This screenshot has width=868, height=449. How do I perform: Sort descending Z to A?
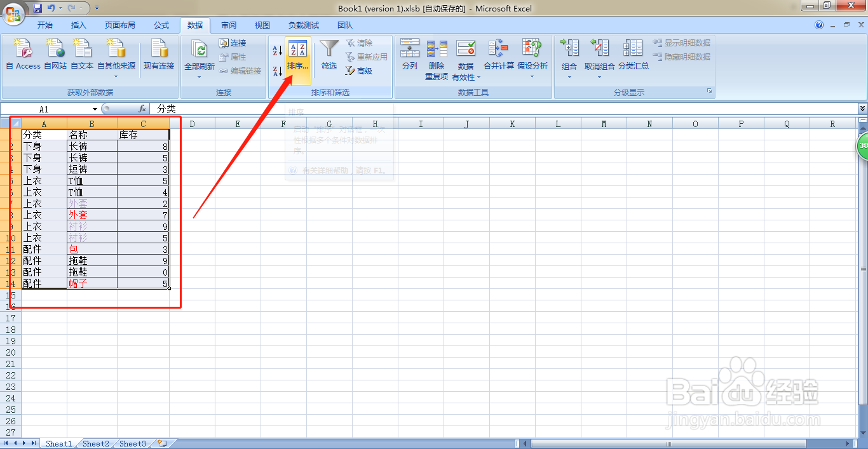click(277, 71)
